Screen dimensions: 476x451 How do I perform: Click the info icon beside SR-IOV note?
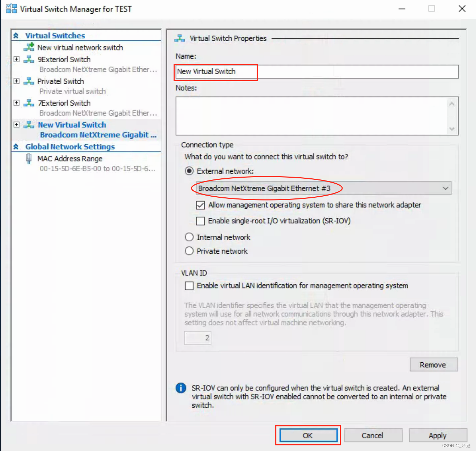[x=181, y=388]
